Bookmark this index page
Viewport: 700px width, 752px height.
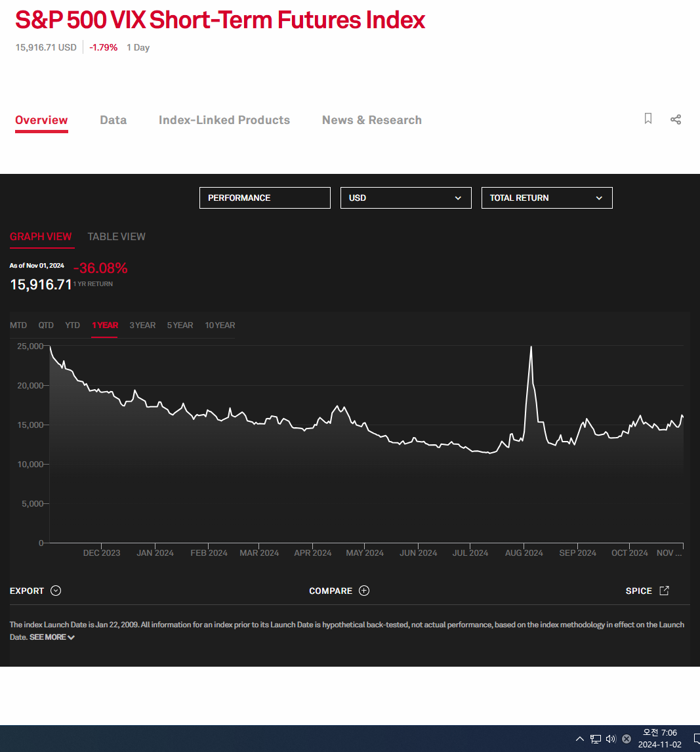tap(648, 119)
